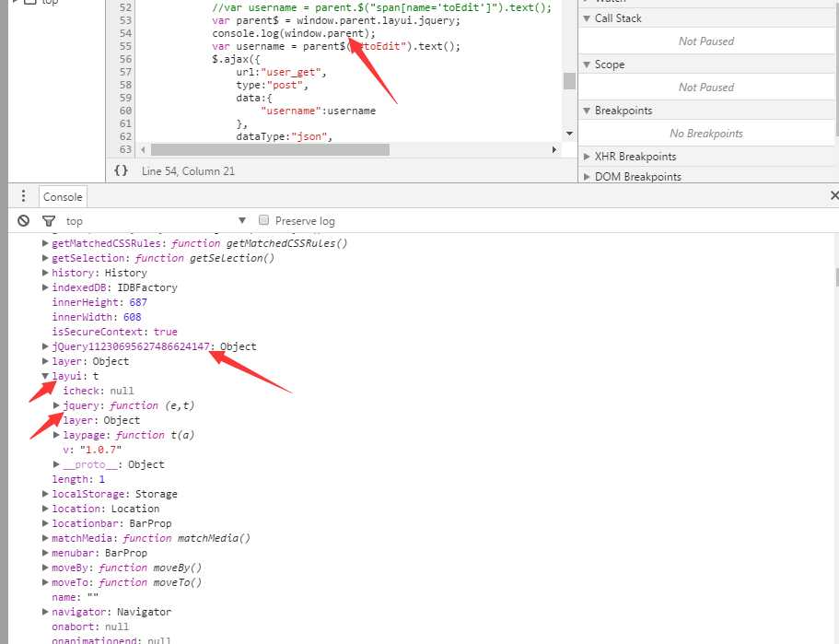Viewport: 839px width, 644px height.
Task: Click the name: "" property
Action: (75, 597)
